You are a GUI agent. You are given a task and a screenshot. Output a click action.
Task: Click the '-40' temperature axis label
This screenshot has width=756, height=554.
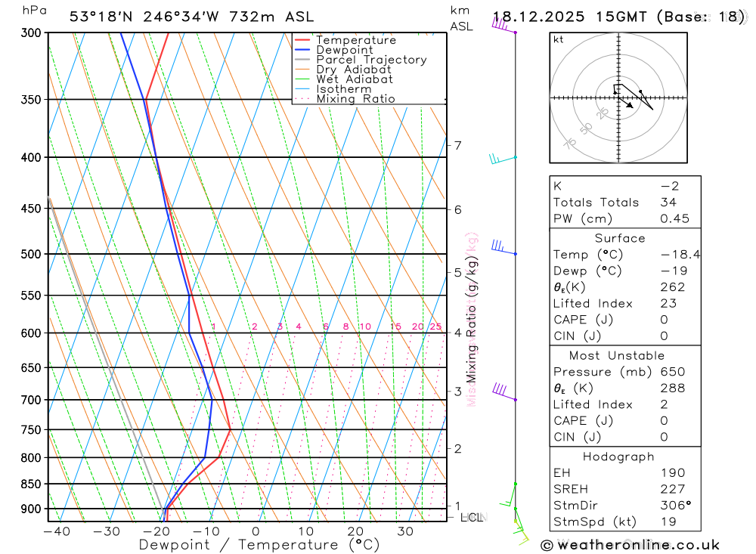pos(57,532)
